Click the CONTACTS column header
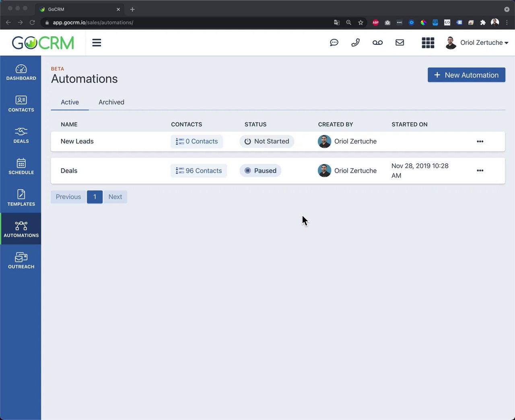 [186, 124]
